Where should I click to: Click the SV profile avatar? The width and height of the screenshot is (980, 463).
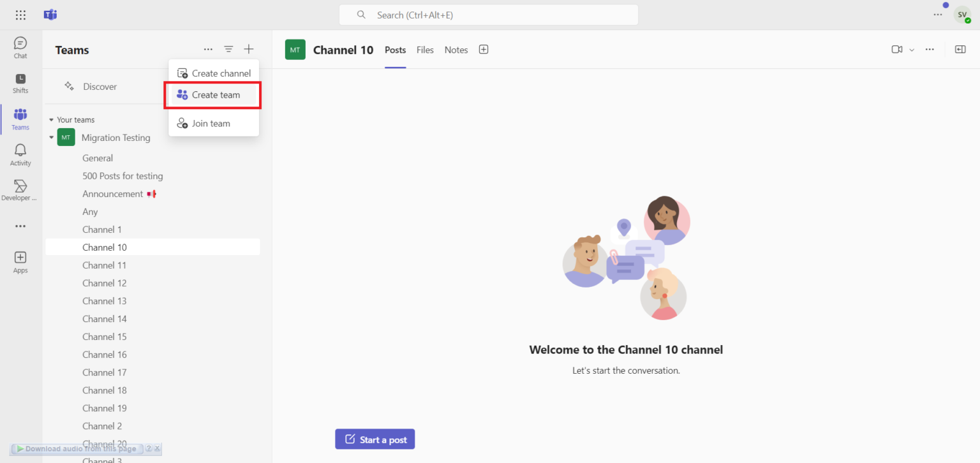tap(962, 14)
